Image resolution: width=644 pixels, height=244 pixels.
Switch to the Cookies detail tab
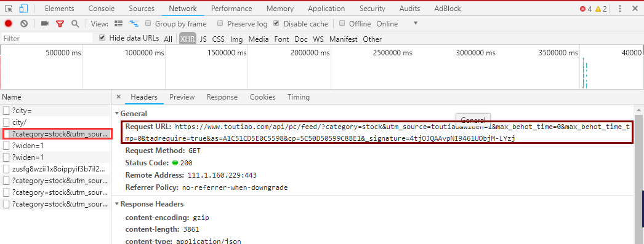[262, 97]
